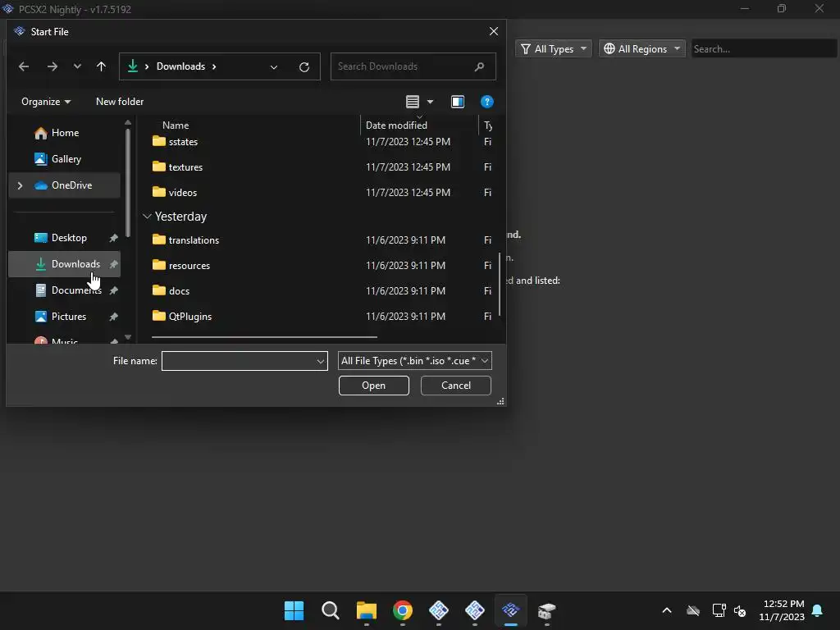This screenshot has height=630, width=840.
Task: Open file dialog help
Action: tap(486, 102)
